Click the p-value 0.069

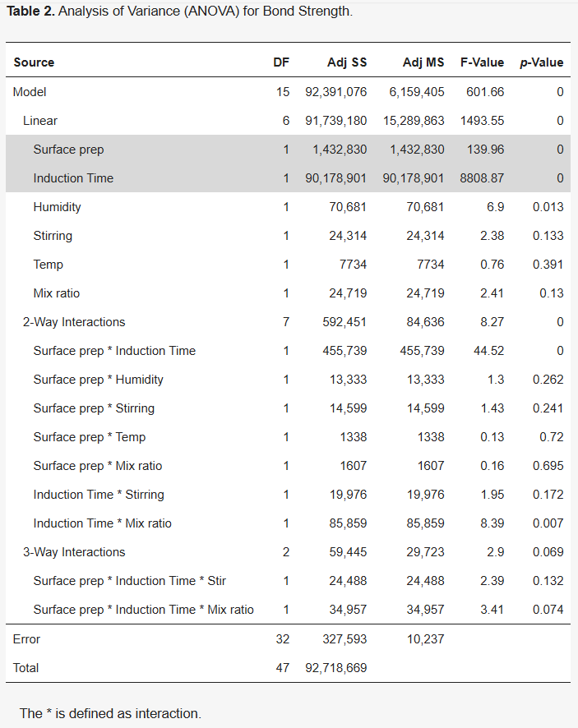tap(548, 552)
